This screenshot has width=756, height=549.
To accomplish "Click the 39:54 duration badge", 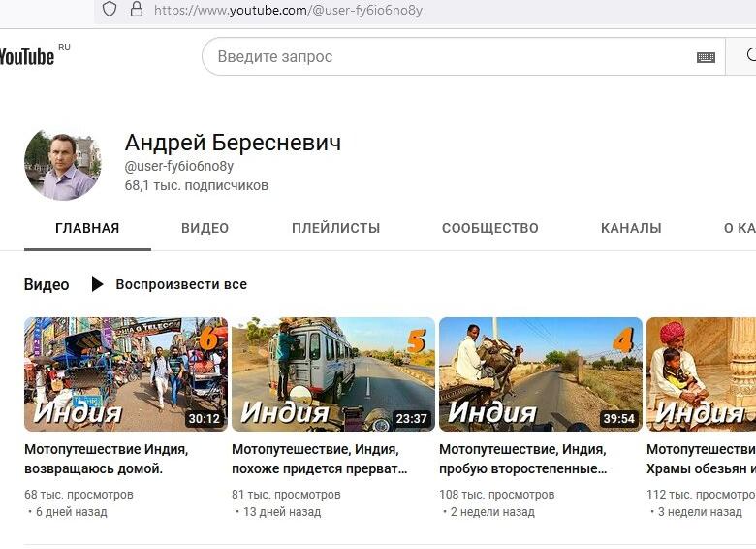I will point(618,419).
